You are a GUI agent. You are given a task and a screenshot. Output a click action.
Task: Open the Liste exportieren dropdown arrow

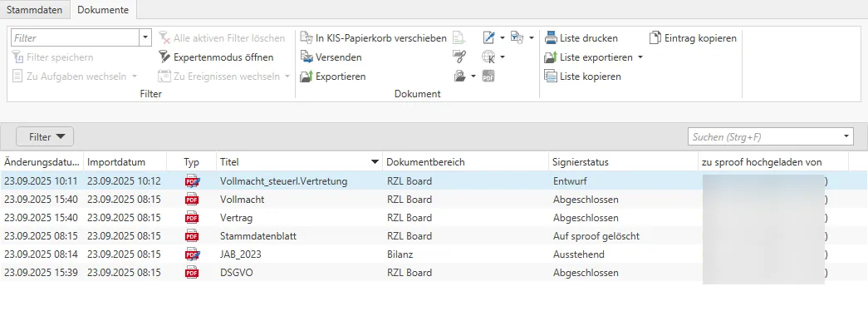tap(640, 57)
